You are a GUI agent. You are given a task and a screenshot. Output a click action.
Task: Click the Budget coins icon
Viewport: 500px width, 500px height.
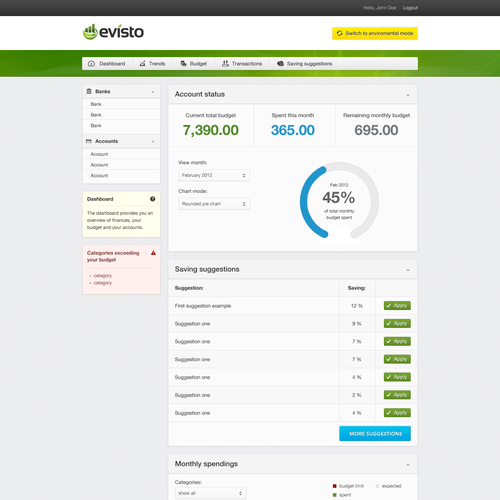tap(183, 63)
